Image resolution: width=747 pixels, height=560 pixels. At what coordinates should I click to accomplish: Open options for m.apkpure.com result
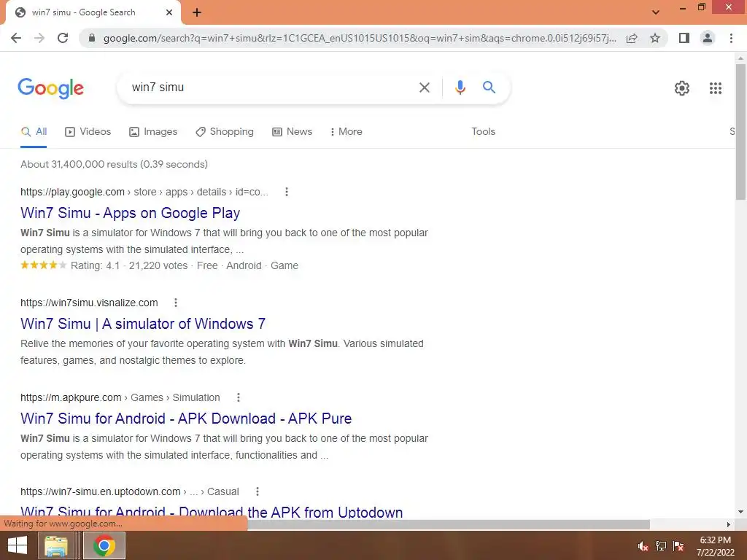click(x=239, y=397)
